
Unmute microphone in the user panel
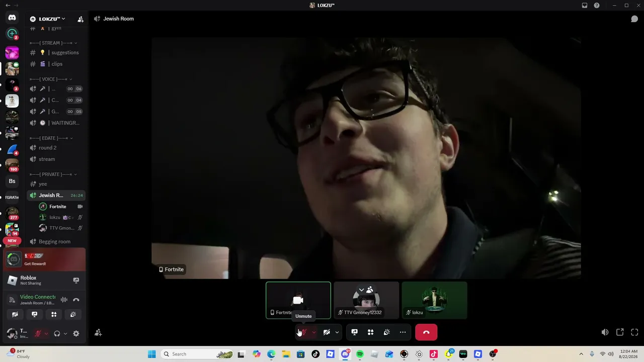point(37,333)
